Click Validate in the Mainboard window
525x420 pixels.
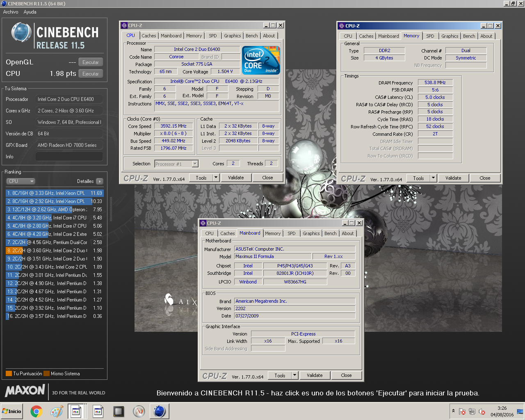click(x=315, y=375)
